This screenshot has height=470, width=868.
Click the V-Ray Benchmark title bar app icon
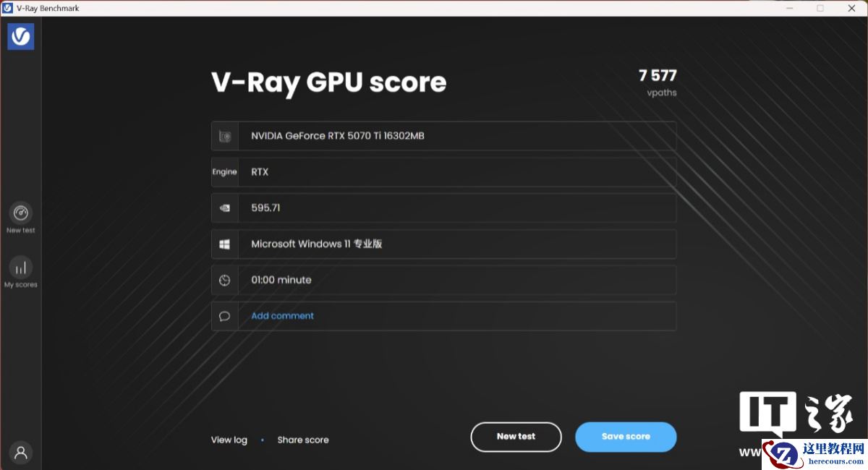coord(7,8)
